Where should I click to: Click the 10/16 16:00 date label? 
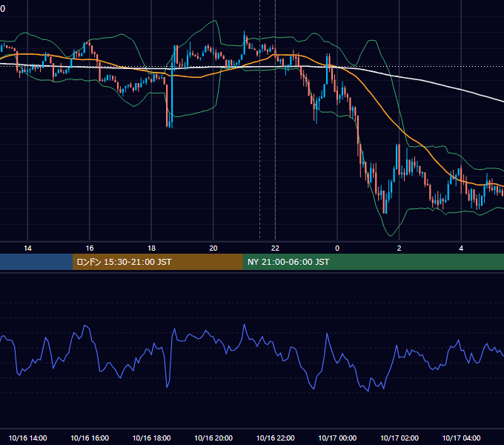click(x=90, y=438)
